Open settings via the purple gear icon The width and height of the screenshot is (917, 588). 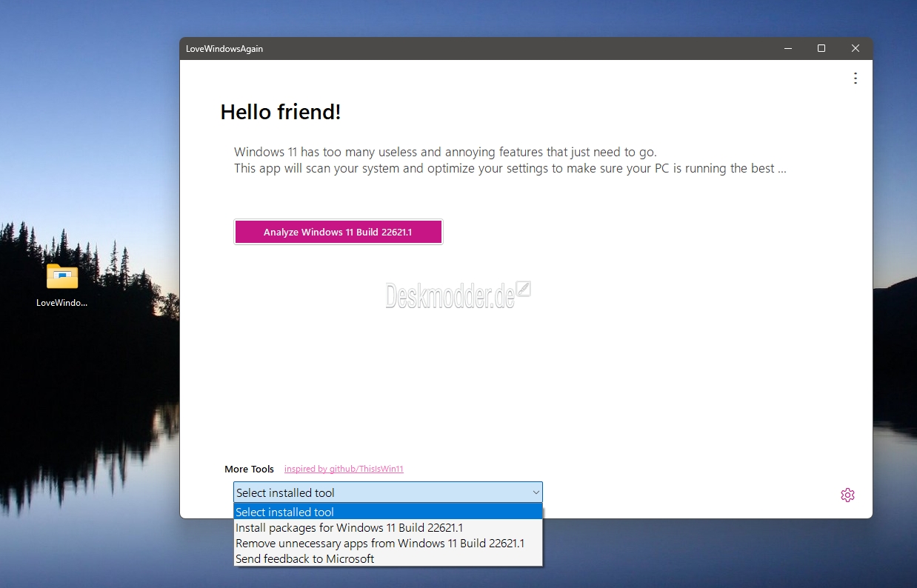click(848, 495)
